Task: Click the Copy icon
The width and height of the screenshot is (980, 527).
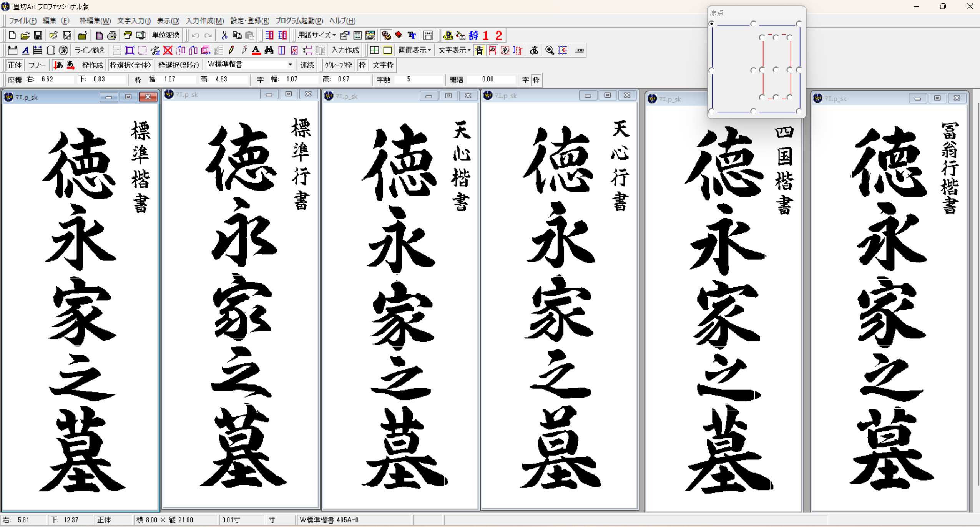Action: pos(237,35)
